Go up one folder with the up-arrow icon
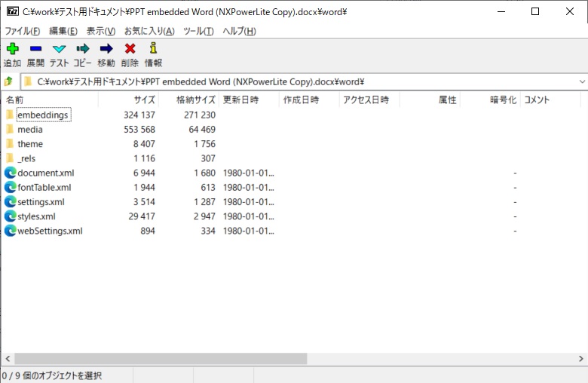 [8, 81]
